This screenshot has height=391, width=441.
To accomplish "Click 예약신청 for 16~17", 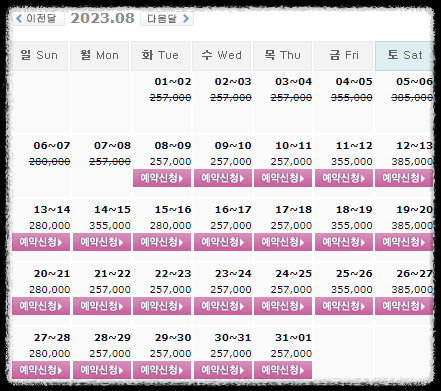I will 223,242.
